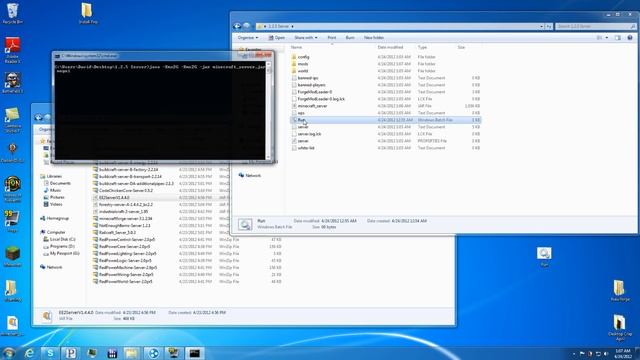Show hidden system tray icons arrow
The height and width of the screenshot is (360, 640).
[x=573, y=354]
